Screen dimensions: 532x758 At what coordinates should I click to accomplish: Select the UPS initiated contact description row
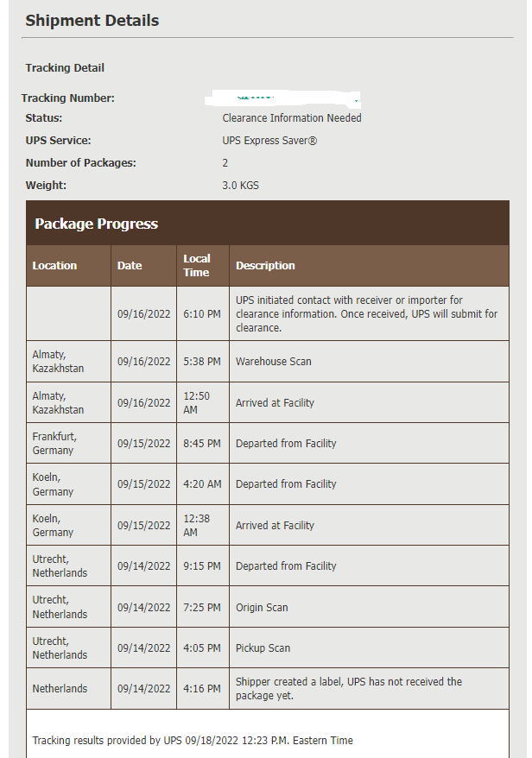point(268,313)
